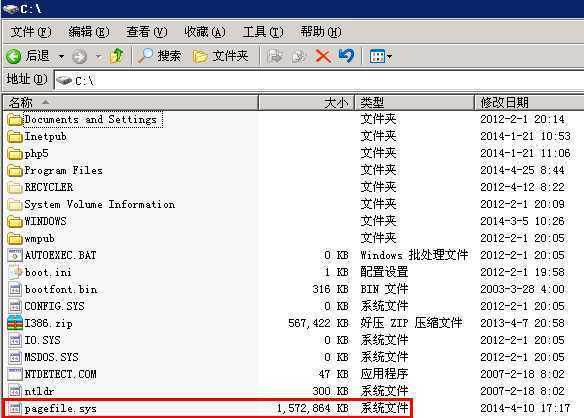Image resolution: width=584 pixels, height=418 pixels.
Task: Click the size value 567,422 KB
Action: pyautogui.click(x=318, y=323)
